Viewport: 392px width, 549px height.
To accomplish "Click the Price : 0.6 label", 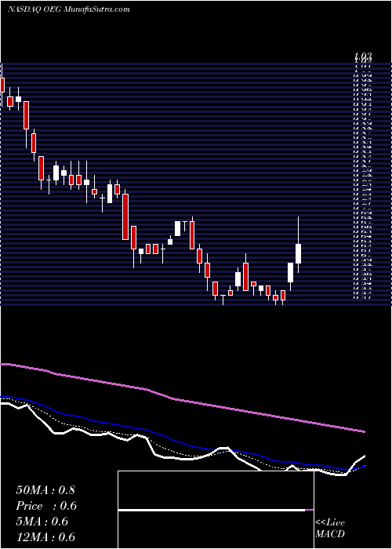I will [x=46, y=506].
